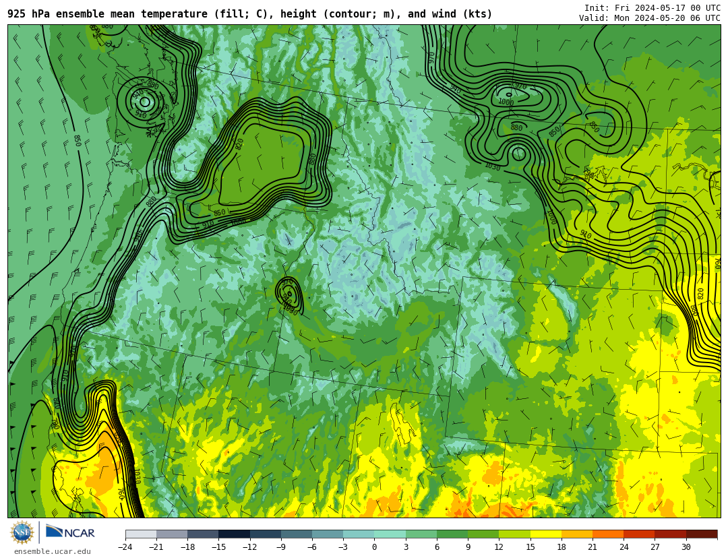Click the NSF logo
728x560 pixels.
pyautogui.click(x=22, y=532)
